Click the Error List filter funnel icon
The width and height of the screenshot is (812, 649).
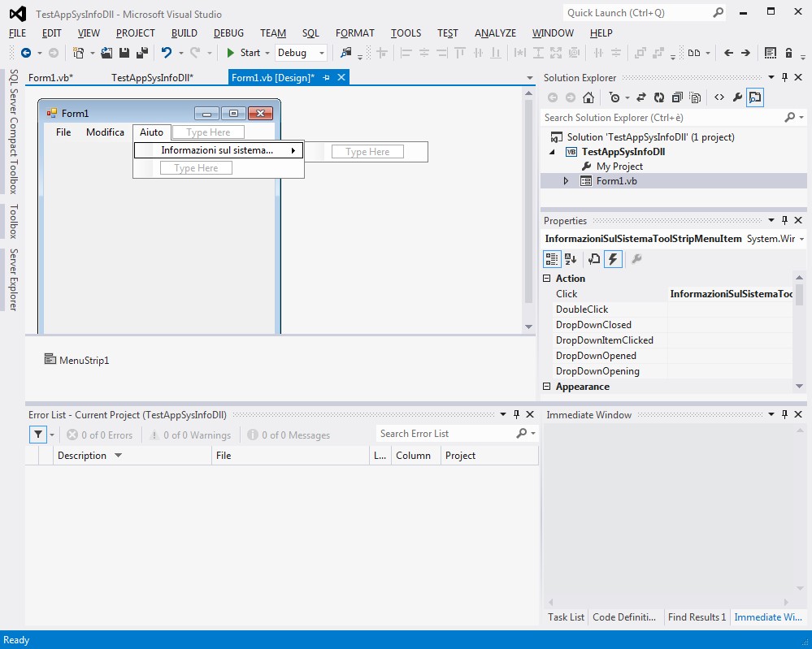pos(38,435)
